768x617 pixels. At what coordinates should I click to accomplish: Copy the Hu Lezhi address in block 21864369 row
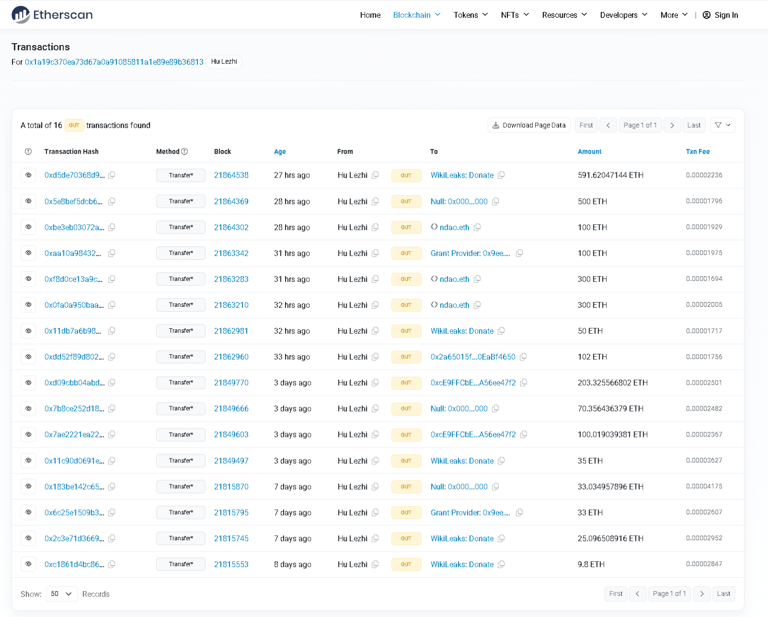pyautogui.click(x=376, y=201)
